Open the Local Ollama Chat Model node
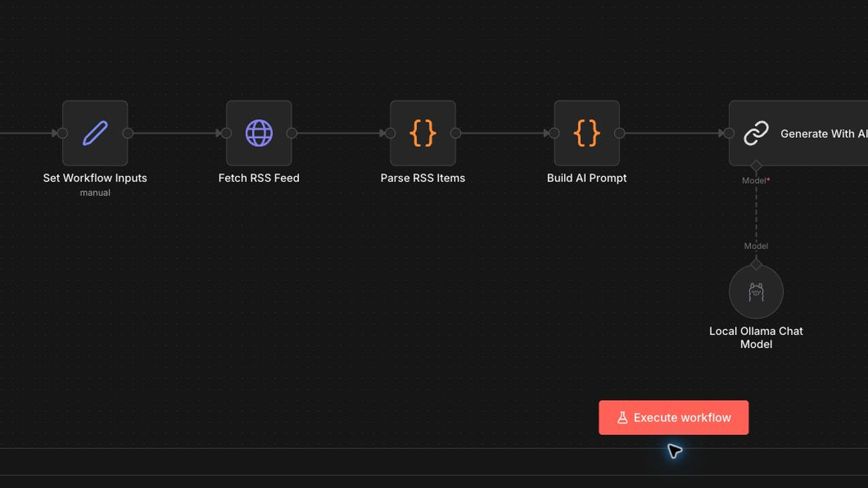This screenshot has height=488, width=868. click(756, 291)
